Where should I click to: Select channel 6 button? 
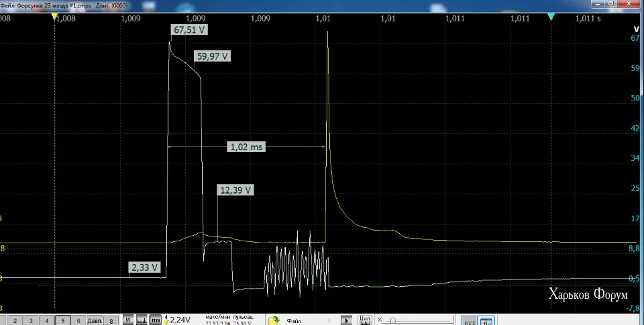point(78,320)
